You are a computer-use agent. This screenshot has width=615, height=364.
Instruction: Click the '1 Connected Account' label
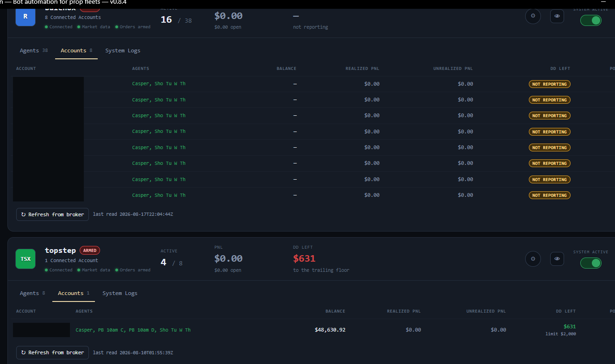(71, 260)
